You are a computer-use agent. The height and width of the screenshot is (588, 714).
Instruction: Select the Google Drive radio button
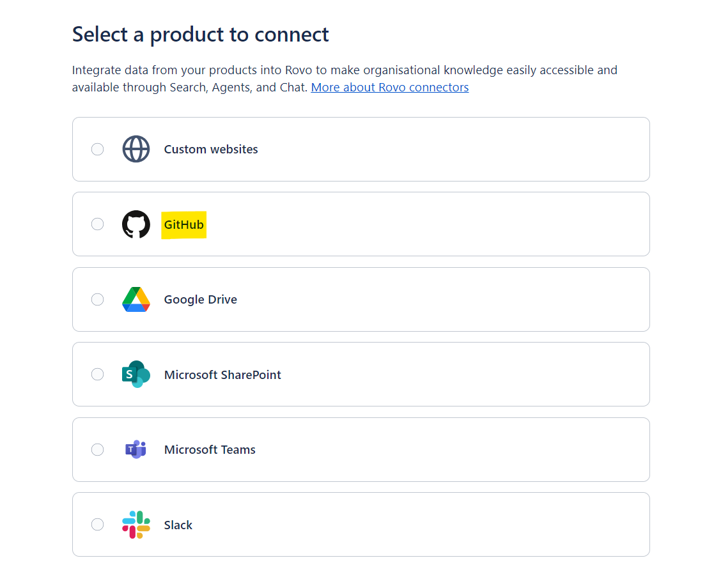click(x=97, y=299)
